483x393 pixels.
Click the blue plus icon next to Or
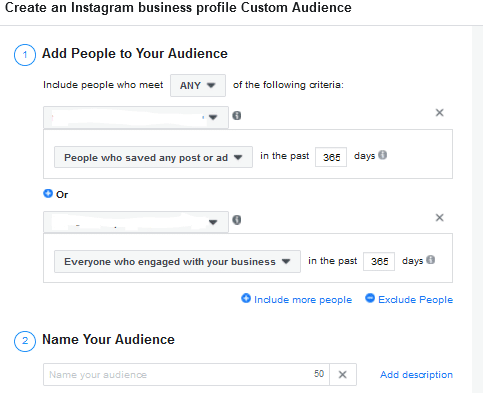[48, 193]
